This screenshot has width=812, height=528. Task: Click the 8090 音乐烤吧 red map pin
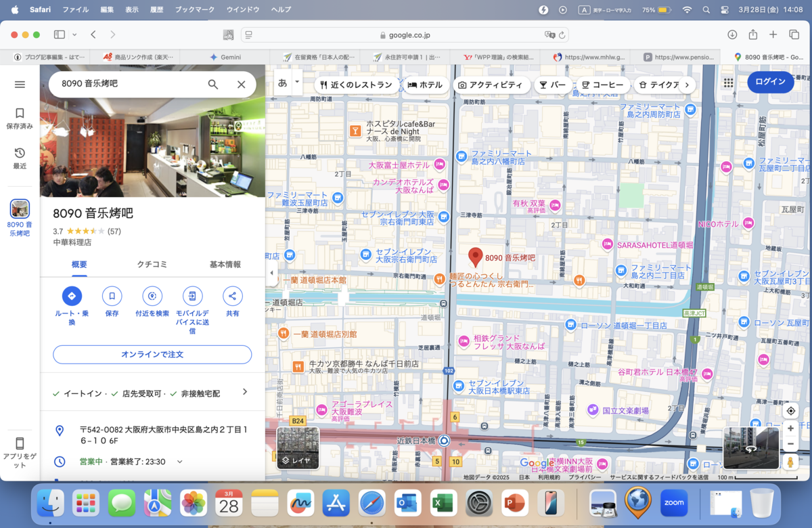tap(476, 257)
